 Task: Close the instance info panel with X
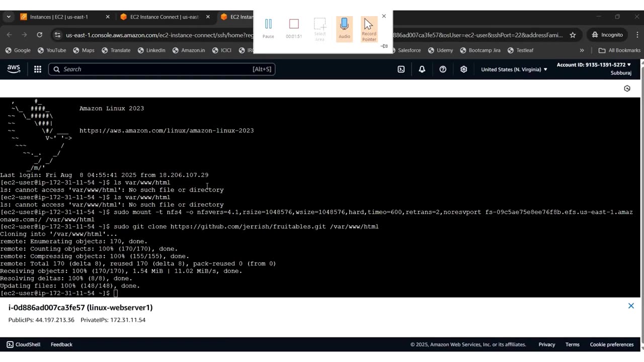631,306
